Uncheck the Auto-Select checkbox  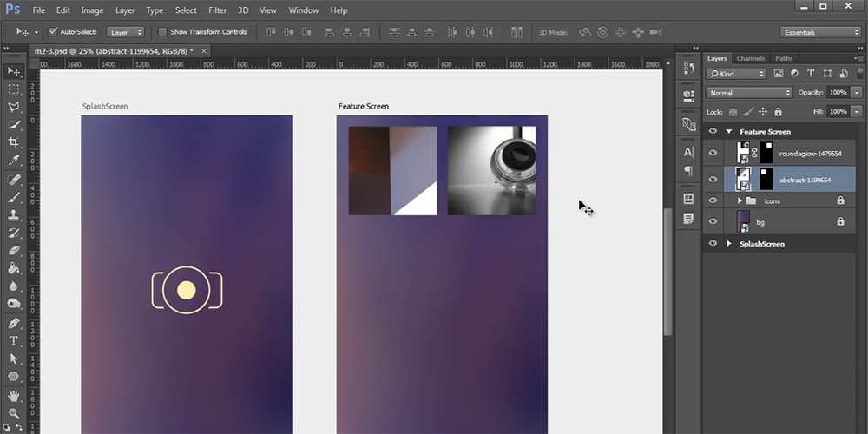pos(53,32)
